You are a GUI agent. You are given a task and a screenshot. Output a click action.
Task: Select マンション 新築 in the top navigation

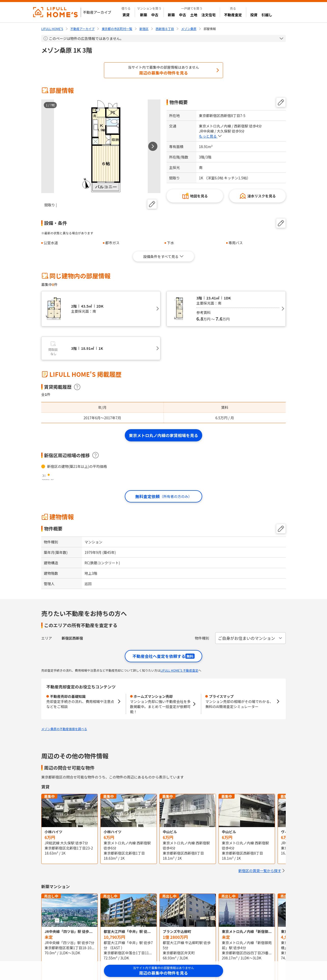click(x=144, y=15)
